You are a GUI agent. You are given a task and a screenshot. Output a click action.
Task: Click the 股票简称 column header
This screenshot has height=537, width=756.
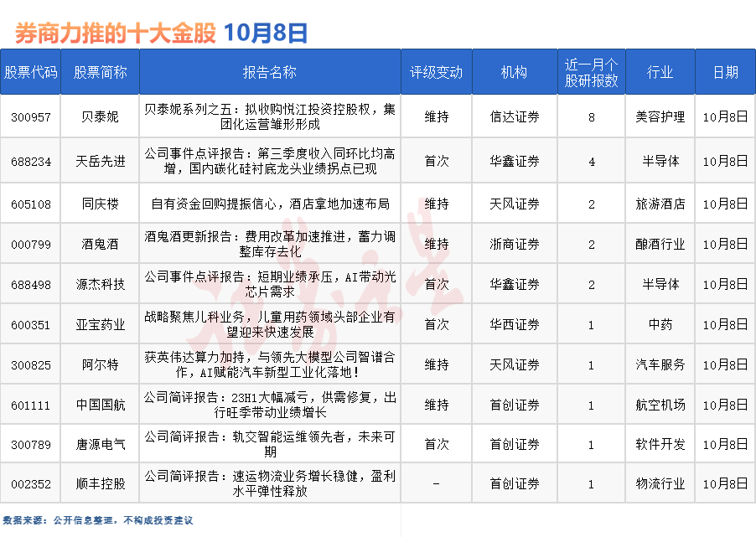coord(100,72)
